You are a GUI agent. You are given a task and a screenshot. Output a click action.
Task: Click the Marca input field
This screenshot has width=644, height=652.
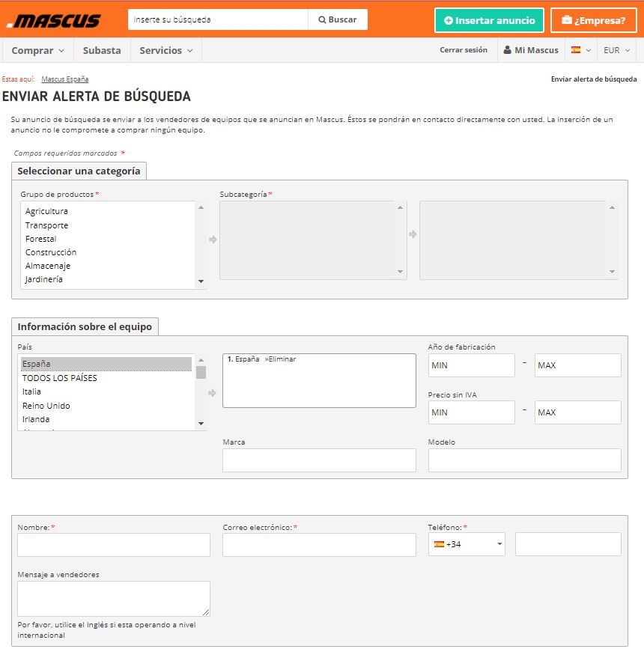(x=319, y=460)
